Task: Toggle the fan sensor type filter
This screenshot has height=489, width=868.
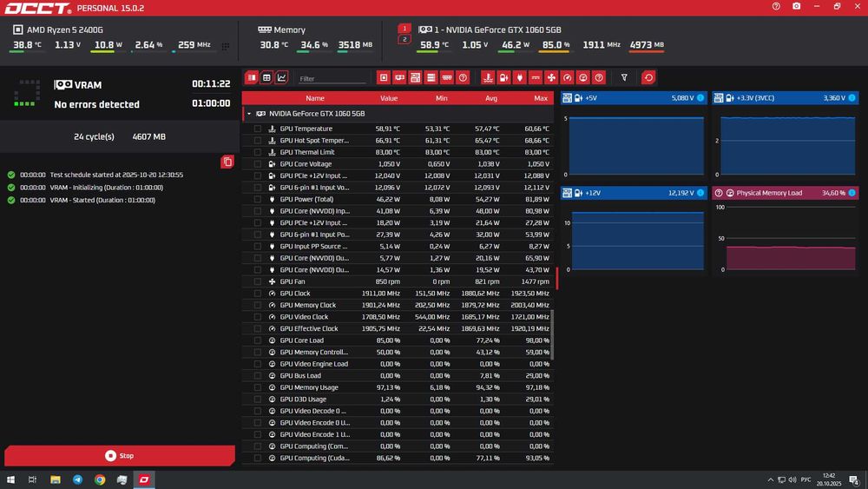Action: [x=551, y=77]
